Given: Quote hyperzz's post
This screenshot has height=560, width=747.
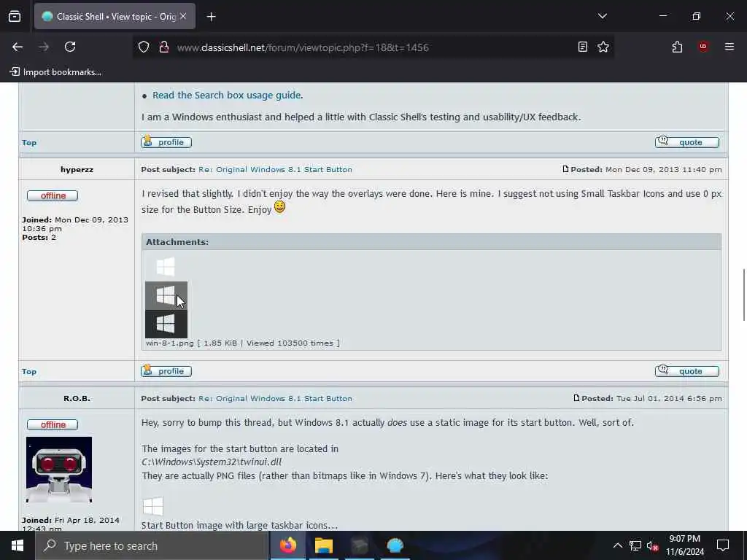Looking at the screenshot, I should pos(687,371).
